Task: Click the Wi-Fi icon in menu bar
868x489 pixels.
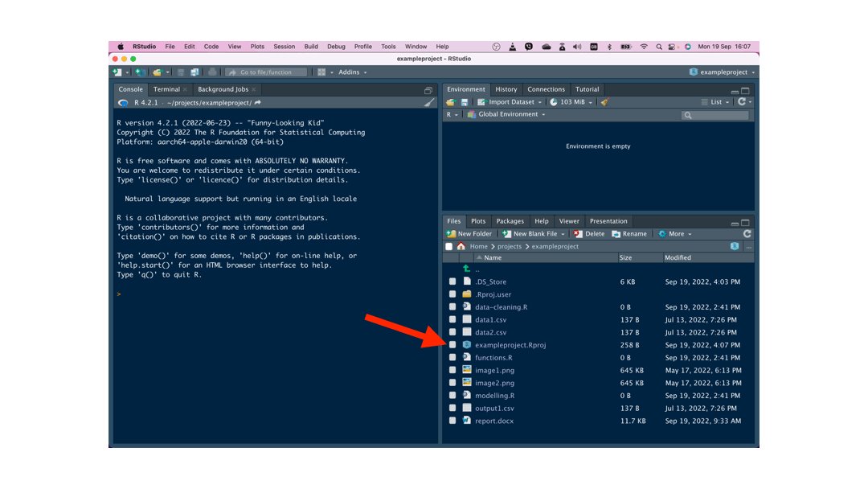Action: coord(644,47)
